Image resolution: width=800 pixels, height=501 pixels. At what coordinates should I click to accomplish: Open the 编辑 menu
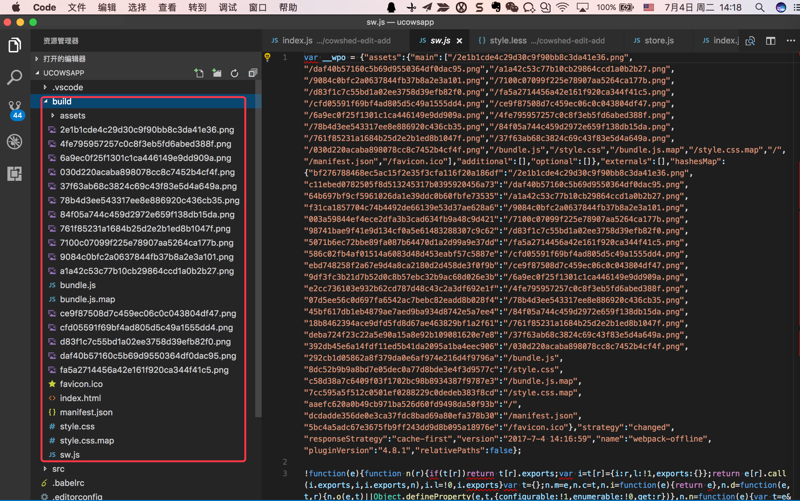coord(107,7)
